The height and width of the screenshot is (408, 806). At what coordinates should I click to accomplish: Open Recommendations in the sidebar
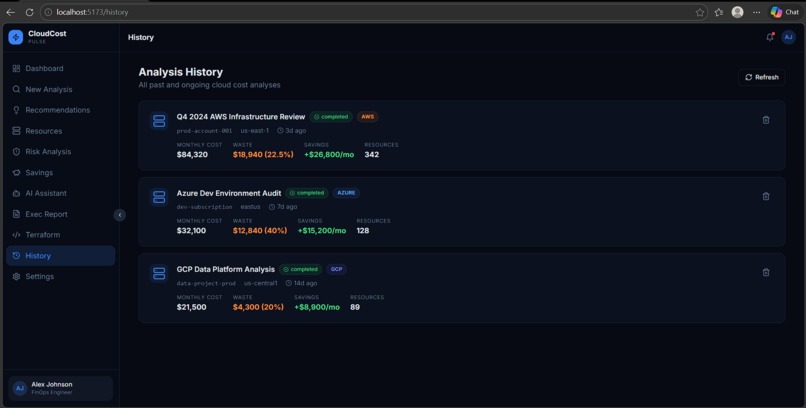tap(61, 110)
